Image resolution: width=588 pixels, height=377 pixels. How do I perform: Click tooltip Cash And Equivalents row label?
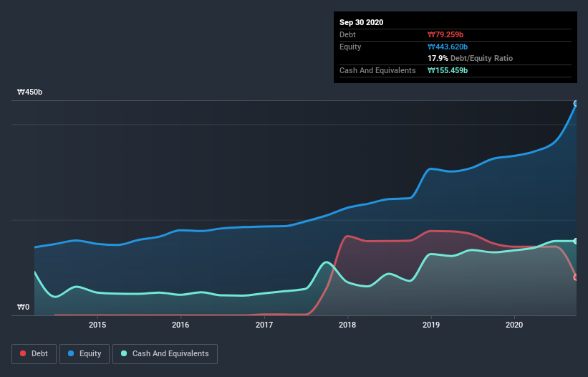(377, 70)
